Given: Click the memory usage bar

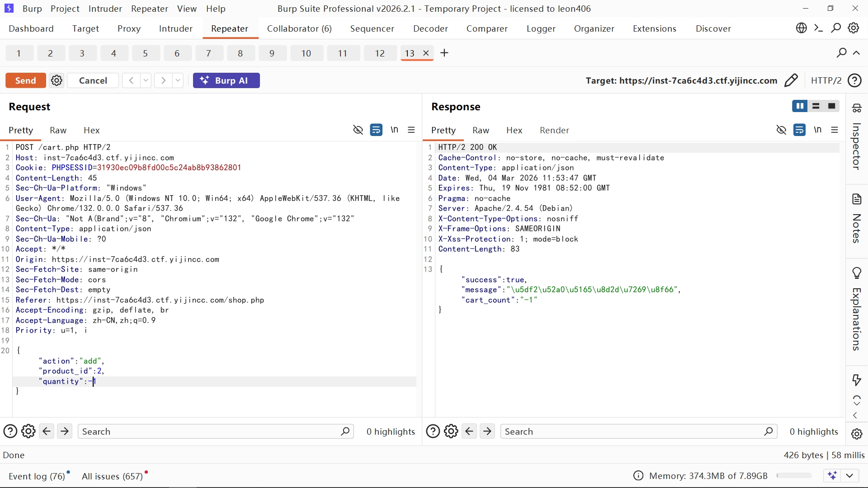Looking at the screenshot, I should click(794, 475).
